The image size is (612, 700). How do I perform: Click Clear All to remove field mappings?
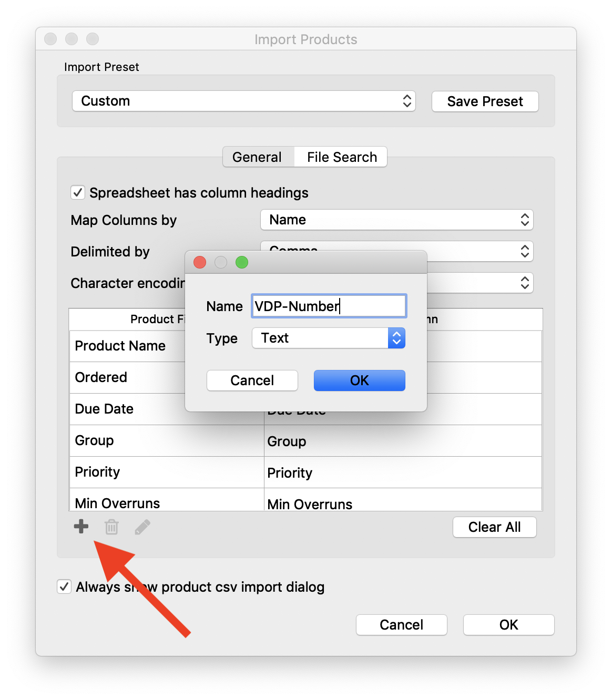(x=494, y=527)
